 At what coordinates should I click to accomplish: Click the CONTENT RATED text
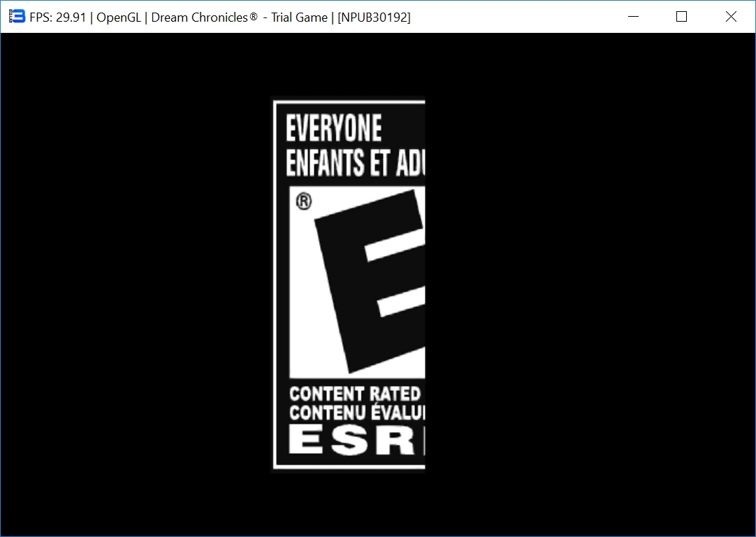(355, 394)
